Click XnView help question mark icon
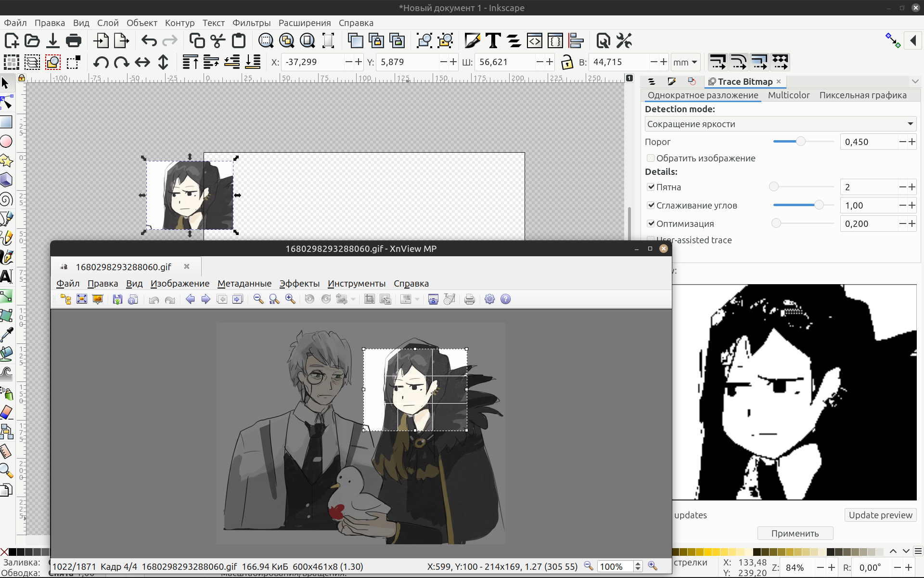The image size is (924, 578). pyautogui.click(x=505, y=300)
